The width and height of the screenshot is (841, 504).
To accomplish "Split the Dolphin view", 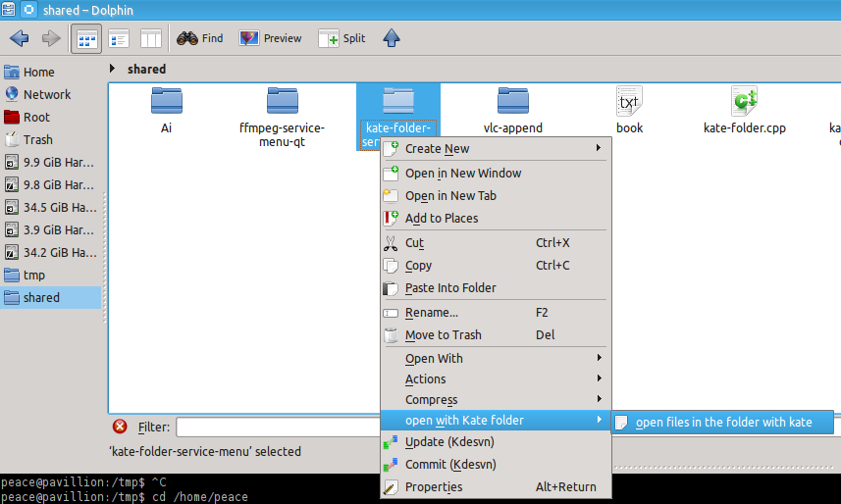I will click(x=342, y=38).
